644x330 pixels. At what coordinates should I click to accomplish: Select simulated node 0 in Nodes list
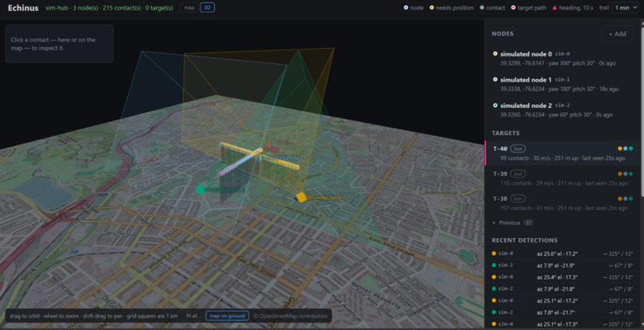tap(562, 58)
